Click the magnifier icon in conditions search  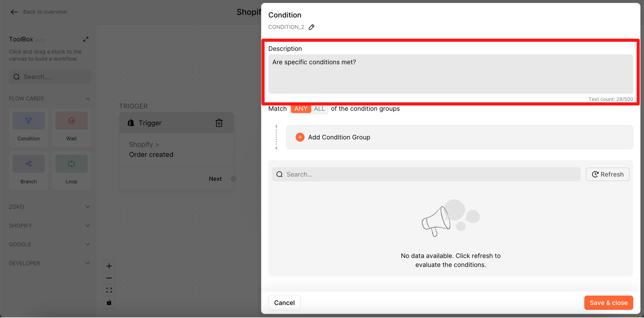pyautogui.click(x=280, y=174)
